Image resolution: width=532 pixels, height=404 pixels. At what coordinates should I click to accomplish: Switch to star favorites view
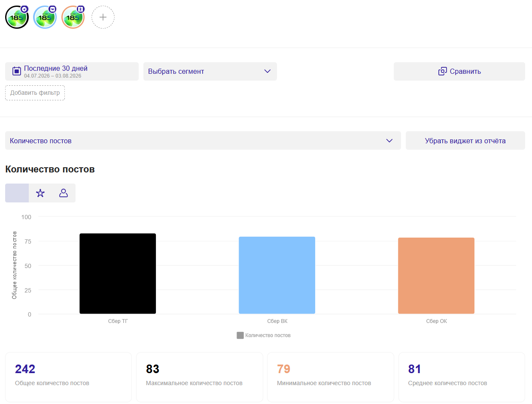point(40,193)
